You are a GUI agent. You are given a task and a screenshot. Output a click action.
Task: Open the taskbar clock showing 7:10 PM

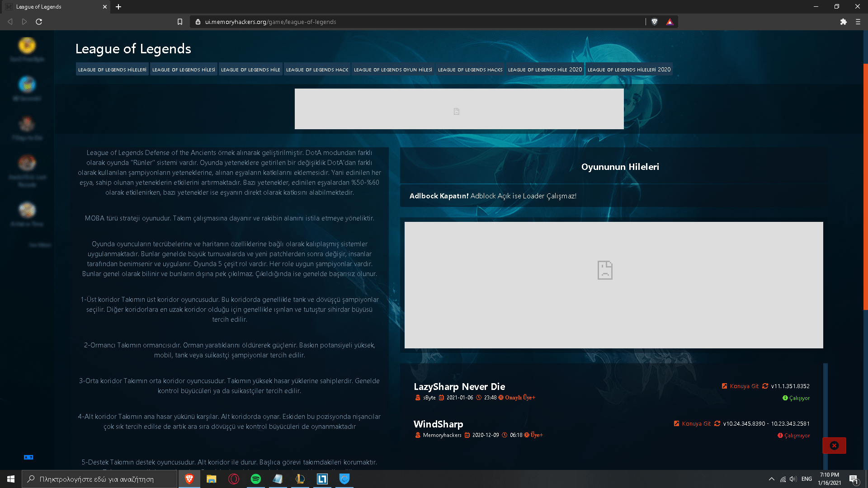click(830, 479)
